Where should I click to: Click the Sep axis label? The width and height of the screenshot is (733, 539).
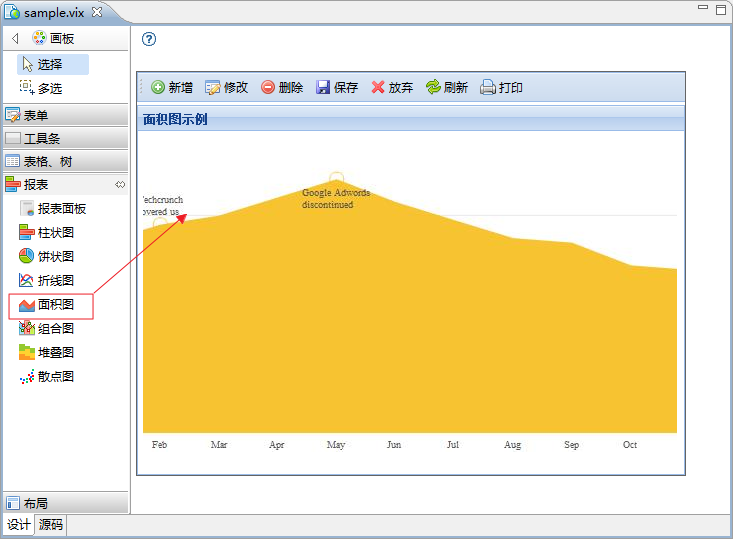pyautogui.click(x=571, y=445)
